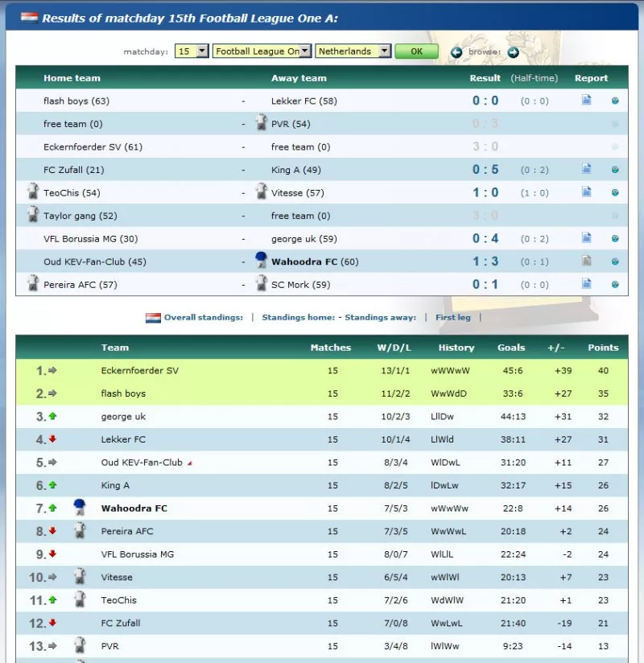Click the browse back arrow near the OK button
Image resolution: width=644 pixels, height=663 pixels.
457,52
